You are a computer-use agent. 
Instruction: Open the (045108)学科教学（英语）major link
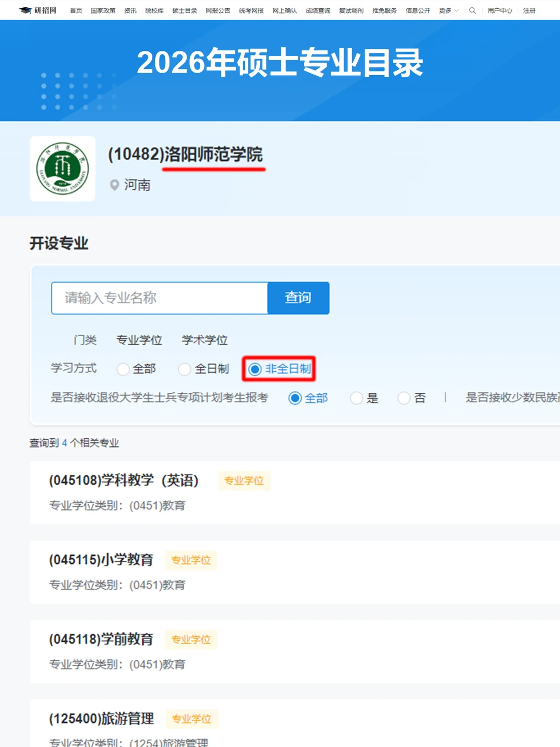tap(124, 481)
